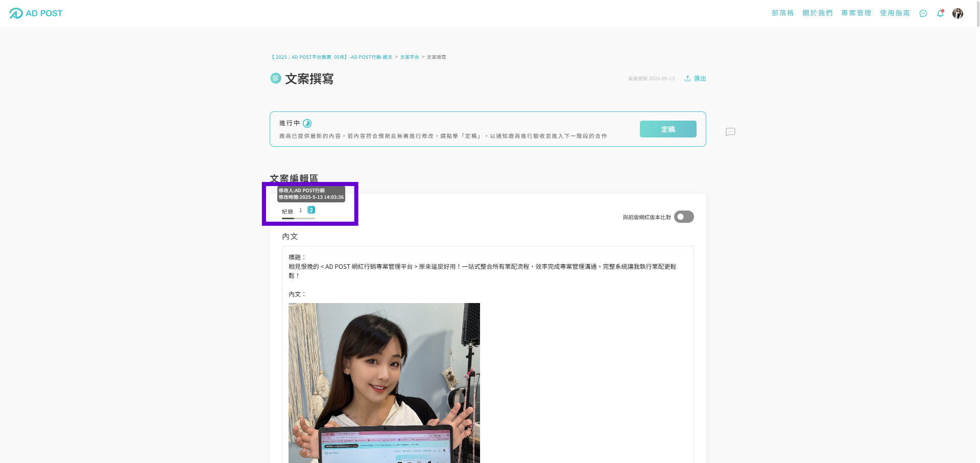The height and width of the screenshot is (463, 980).
Task: Open the 專案管理 menu item
Action: pyautogui.click(x=856, y=13)
